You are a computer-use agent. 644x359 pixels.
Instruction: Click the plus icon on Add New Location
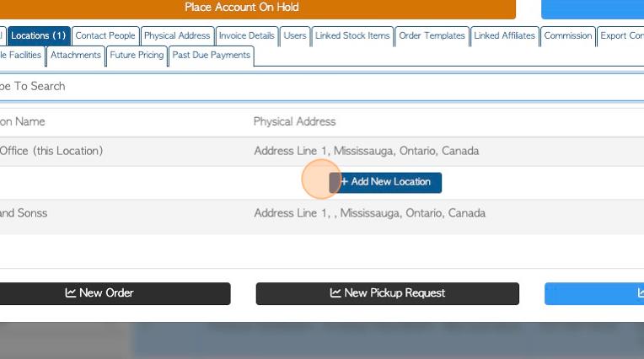344,181
